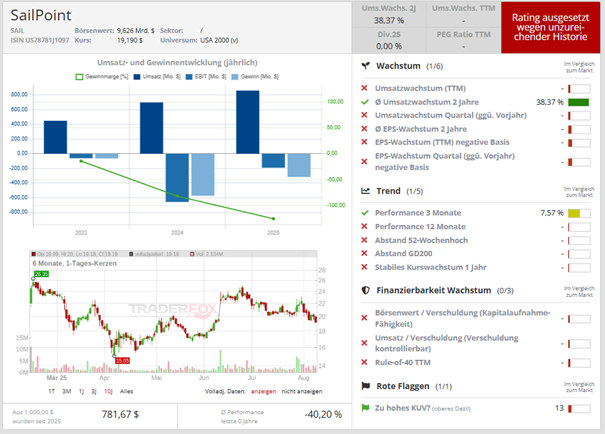
Task: Click the PEG Ratio TTM header cell
Action: [464, 34]
